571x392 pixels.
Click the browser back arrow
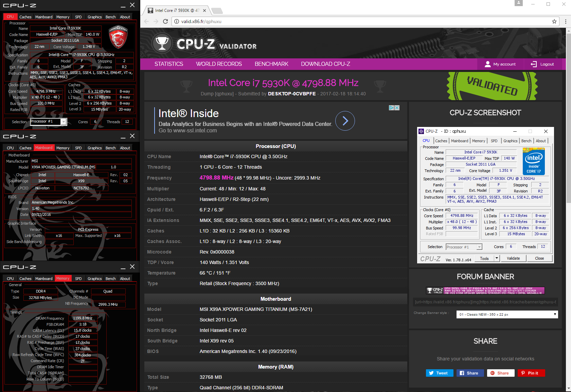tap(146, 21)
